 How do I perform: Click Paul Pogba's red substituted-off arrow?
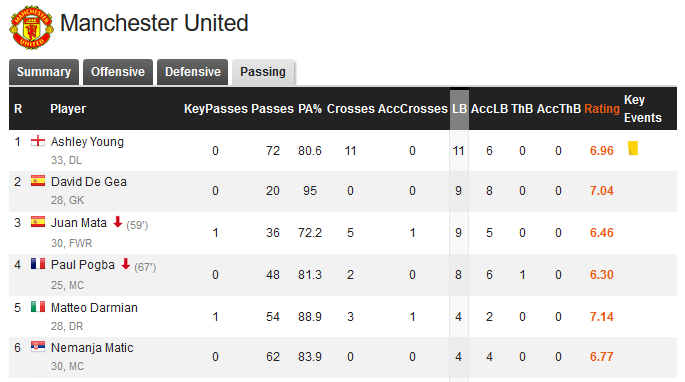[x=126, y=264]
